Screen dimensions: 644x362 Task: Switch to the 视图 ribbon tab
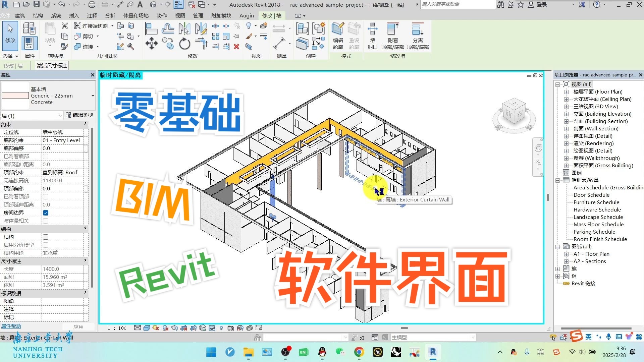tap(180, 15)
